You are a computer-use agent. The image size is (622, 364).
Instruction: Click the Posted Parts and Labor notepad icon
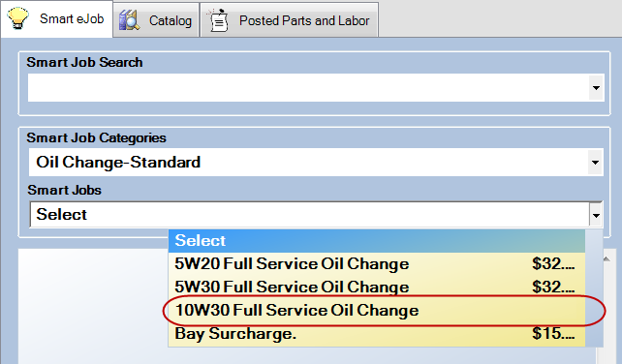coord(218,20)
